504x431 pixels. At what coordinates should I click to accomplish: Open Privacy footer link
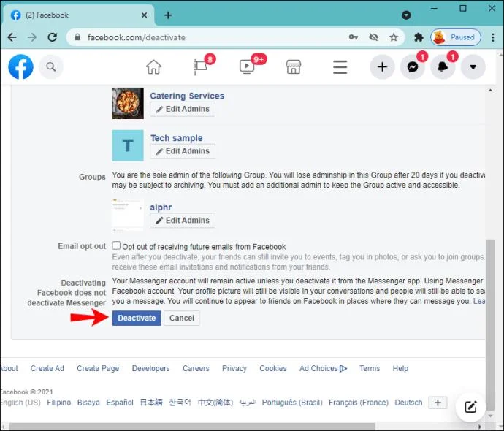click(234, 368)
